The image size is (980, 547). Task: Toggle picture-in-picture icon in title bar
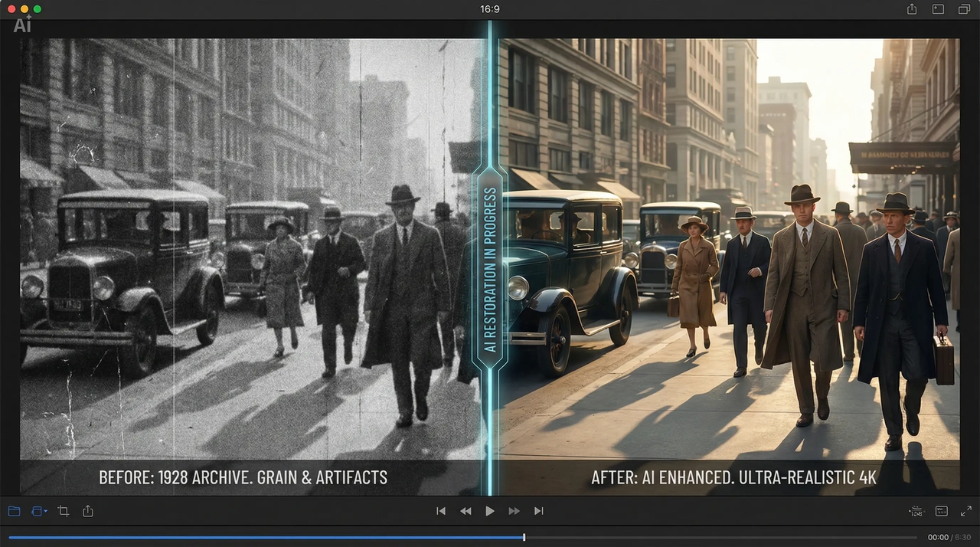[938, 9]
